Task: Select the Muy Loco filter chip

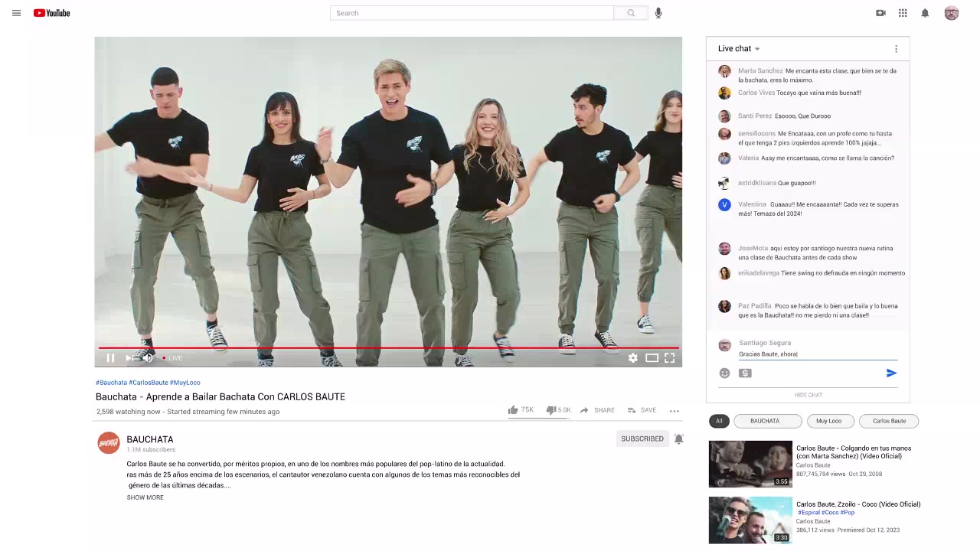Action: 829,421
